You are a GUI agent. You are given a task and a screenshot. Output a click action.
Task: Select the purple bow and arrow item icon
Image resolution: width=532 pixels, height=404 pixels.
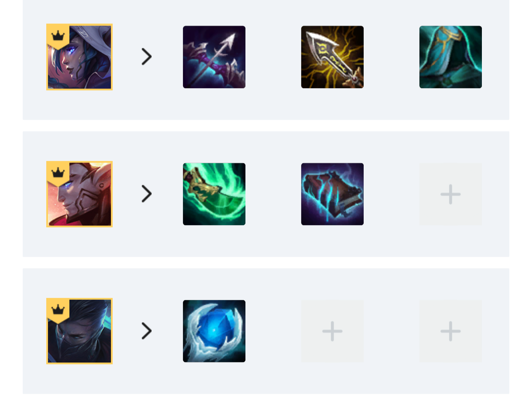214,57
